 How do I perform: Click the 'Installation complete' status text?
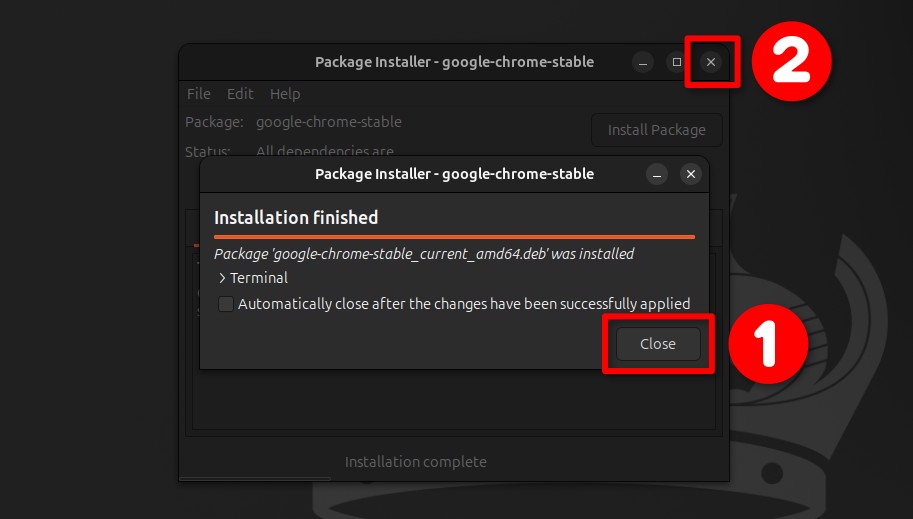tap(416, 462)
